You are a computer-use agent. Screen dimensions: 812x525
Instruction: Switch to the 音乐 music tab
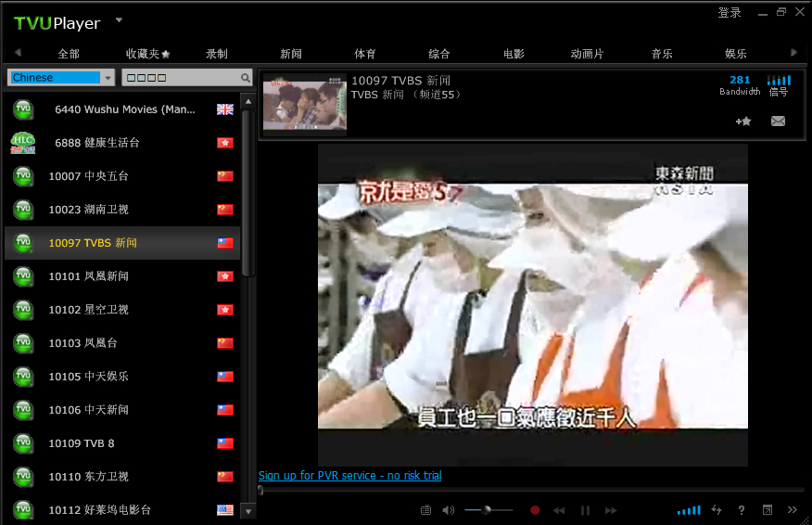click(x=662, y=54)
